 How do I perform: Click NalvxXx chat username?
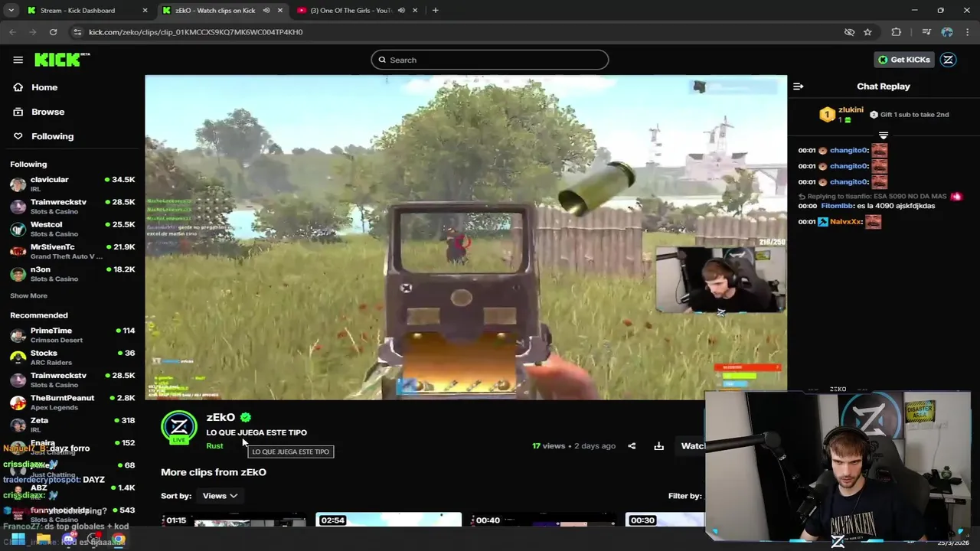coord(847,222)
